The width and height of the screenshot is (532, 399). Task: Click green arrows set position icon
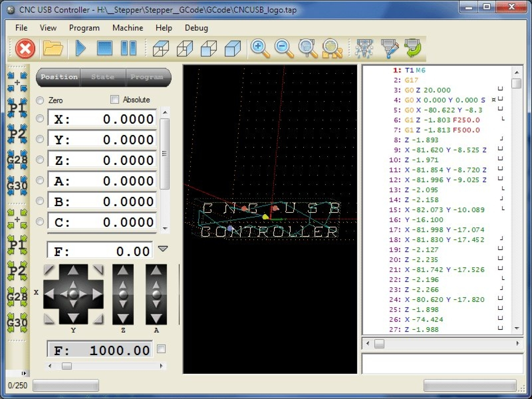(x=17, y=219)
